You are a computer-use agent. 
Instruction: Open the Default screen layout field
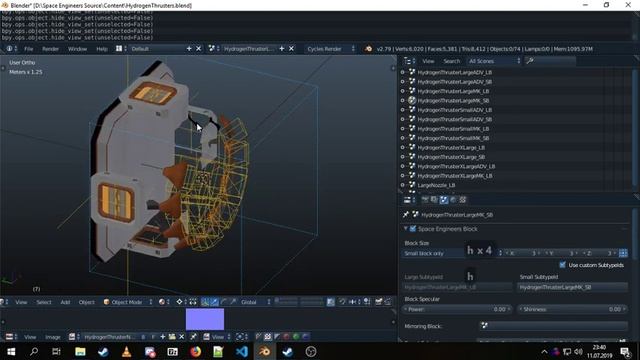[x=157, y=49]
